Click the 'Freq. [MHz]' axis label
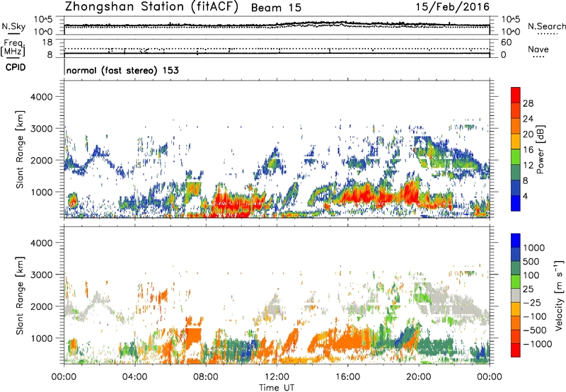Screen dimensions: 566x392 coord(13,48)
